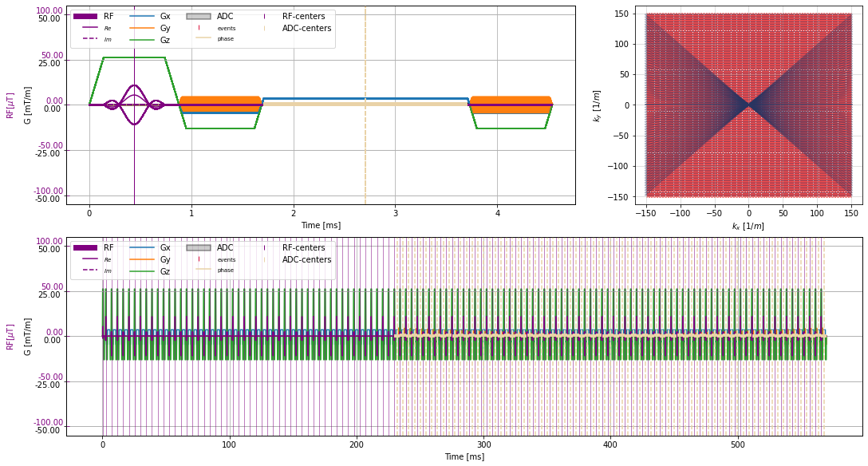868x466 pixels.
Task: Click the Gz legend label in top plot
Action: click(x=165, y=41)
